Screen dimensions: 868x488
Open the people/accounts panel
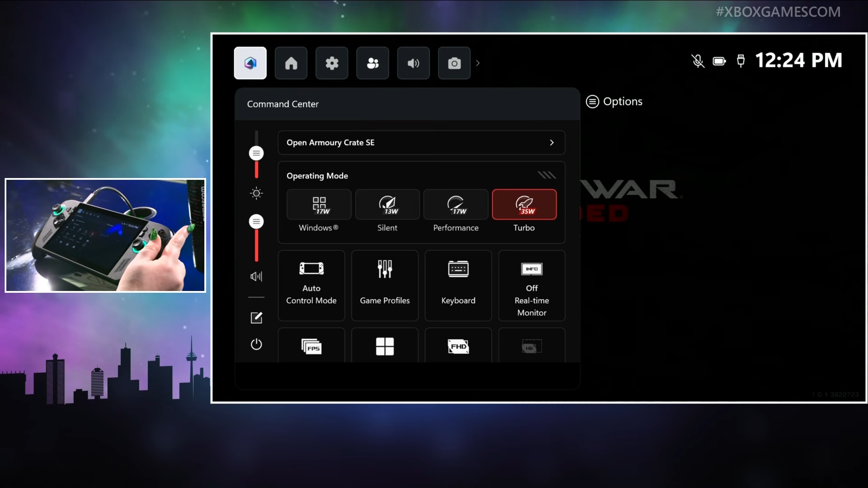tap(372, 63)
